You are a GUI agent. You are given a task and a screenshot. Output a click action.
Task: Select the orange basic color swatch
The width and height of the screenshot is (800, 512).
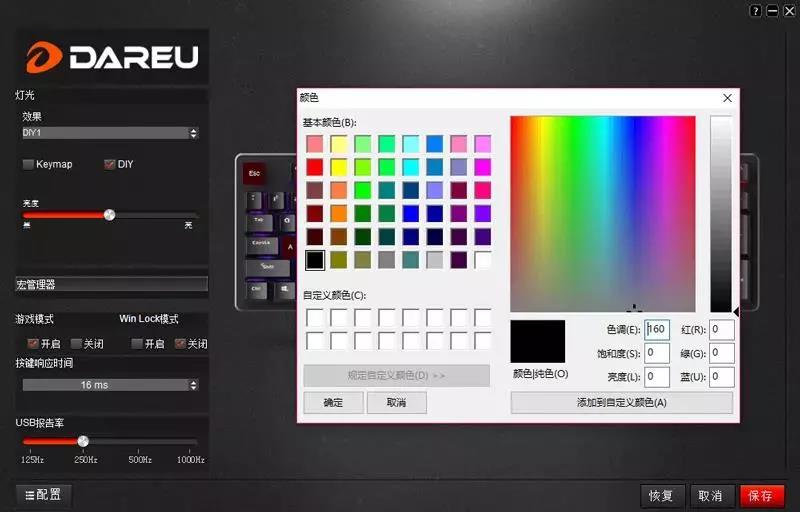(x=339, y=214)
